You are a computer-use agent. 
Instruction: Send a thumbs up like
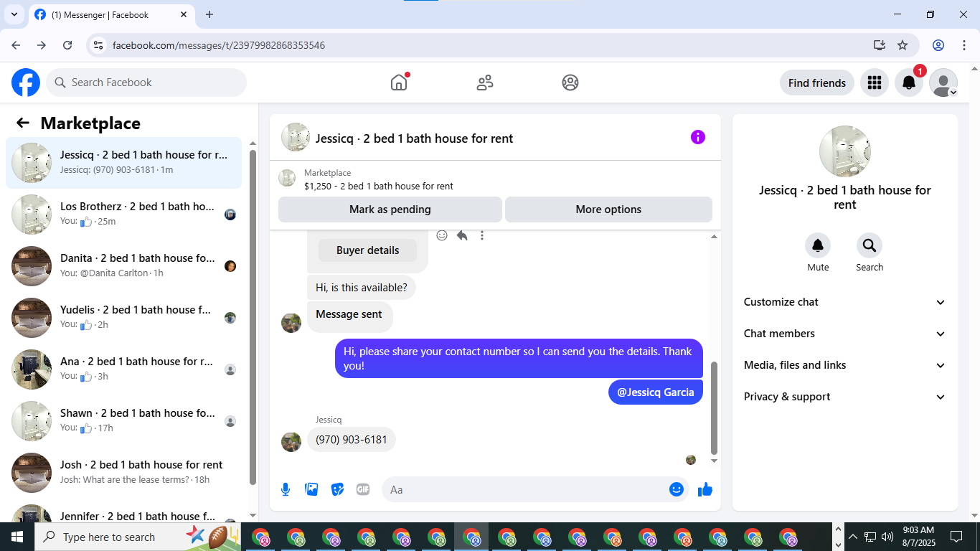[x=705, y=489]
